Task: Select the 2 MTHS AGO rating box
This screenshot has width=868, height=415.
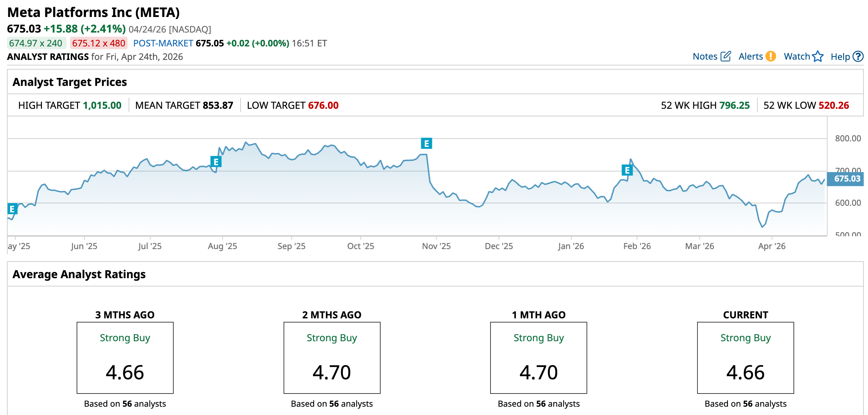Action: tap(332, 357)
